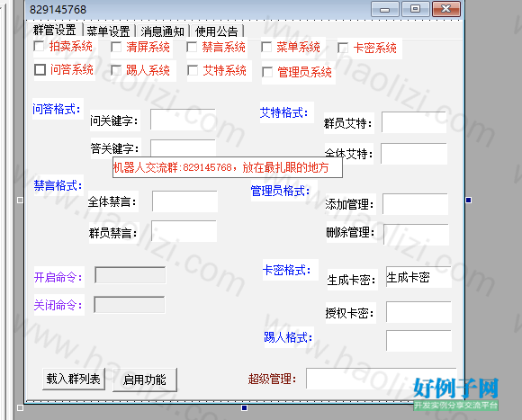Toggle the 艾特系统 checkbox
Screen dimensions: 522x420
(x=193, y=70)
